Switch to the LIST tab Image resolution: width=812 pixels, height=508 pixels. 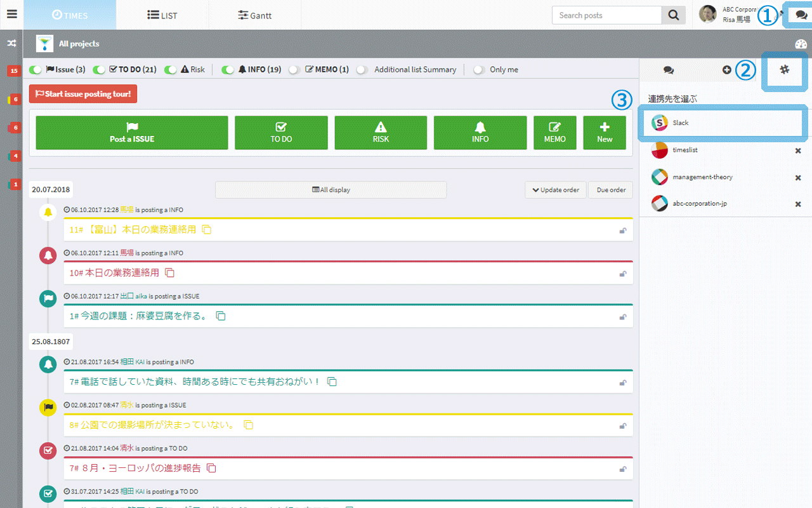tap(162, 15)
